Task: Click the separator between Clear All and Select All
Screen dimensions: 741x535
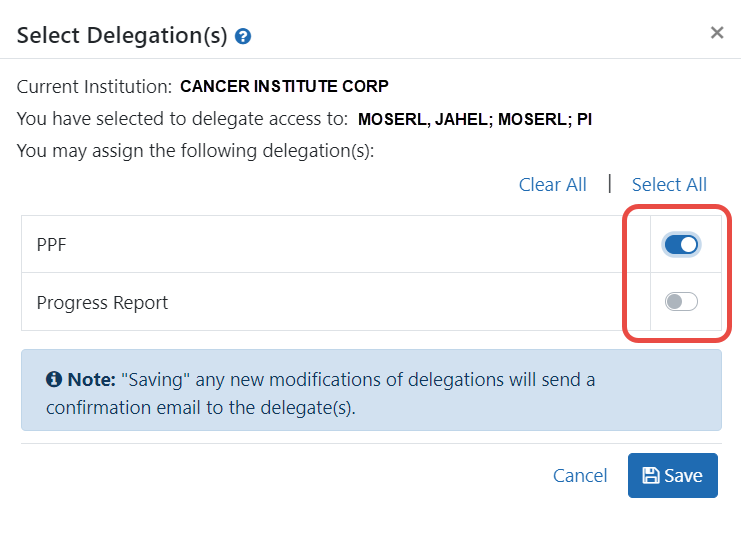Action: (610, 183)
